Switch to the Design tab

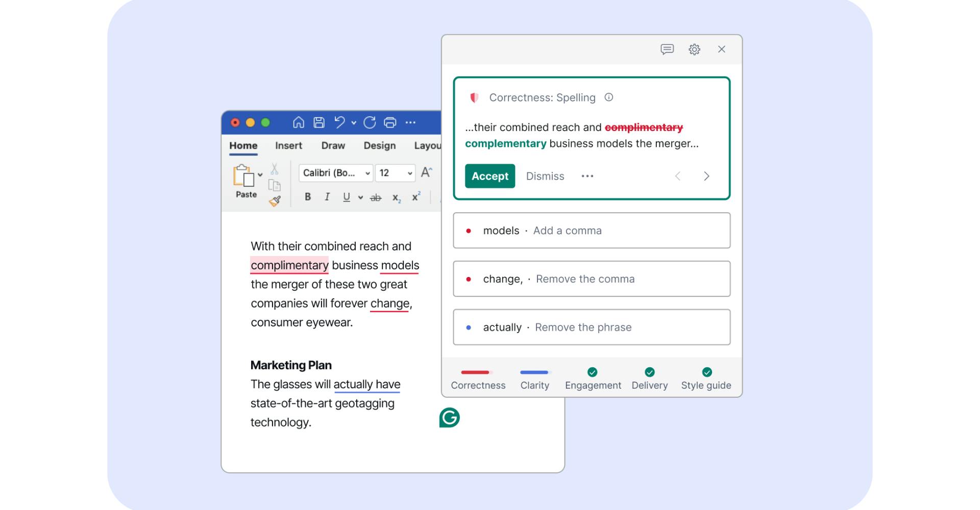(379, 145)
